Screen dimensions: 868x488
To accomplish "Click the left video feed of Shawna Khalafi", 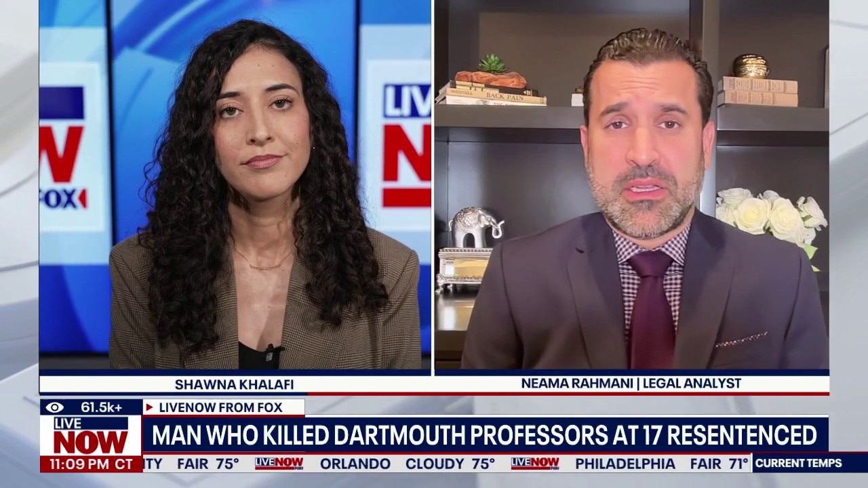I will (x=235, y=184).
